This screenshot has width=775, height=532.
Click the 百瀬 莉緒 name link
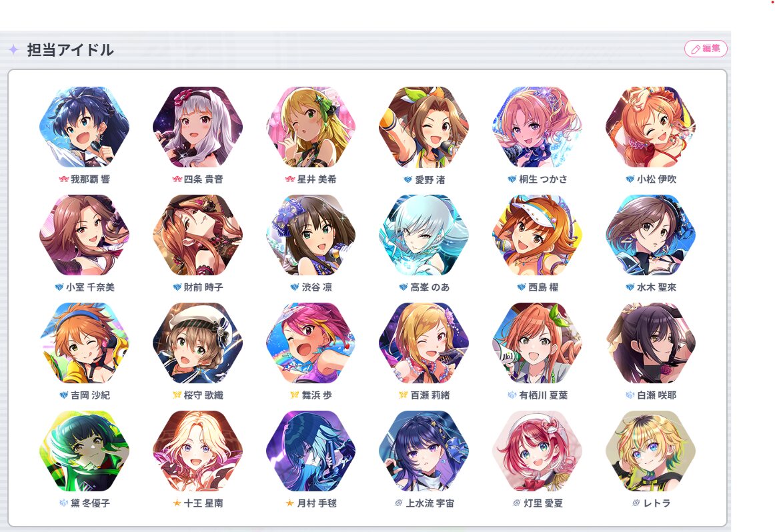[430, 395]
